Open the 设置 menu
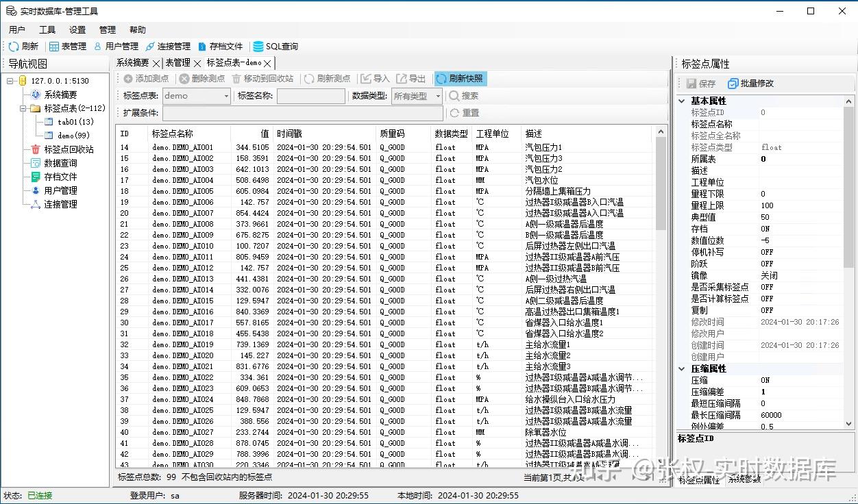 click(x=77, y=30)
